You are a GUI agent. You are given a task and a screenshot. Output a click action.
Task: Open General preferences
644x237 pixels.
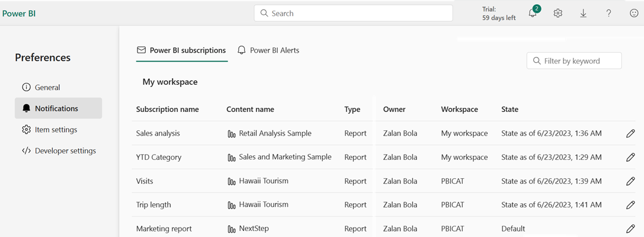tap(47, 87)
